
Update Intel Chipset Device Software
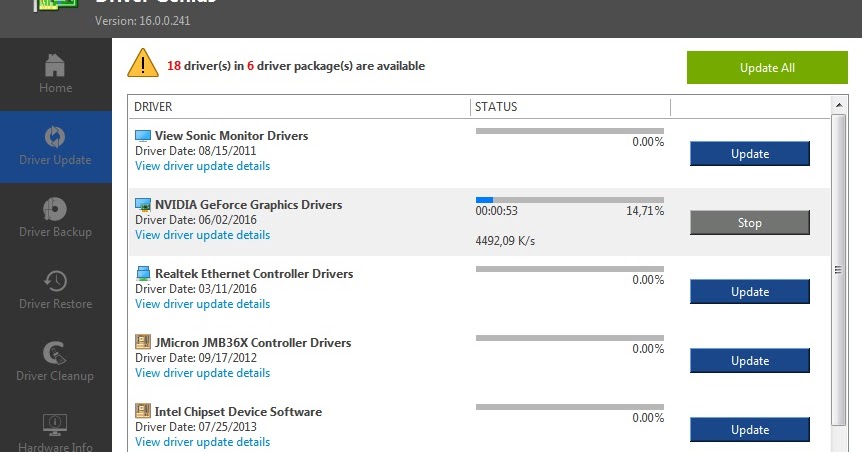[x=750, y=429]
